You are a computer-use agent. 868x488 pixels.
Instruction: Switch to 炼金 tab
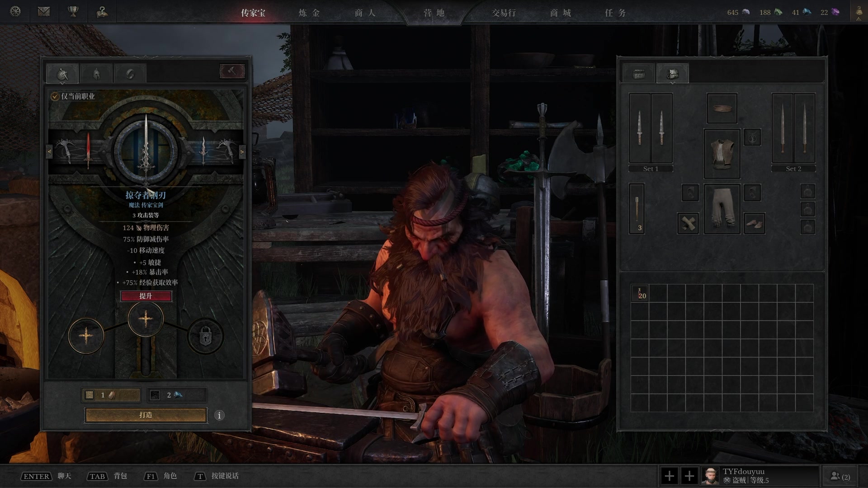(310, 13)
